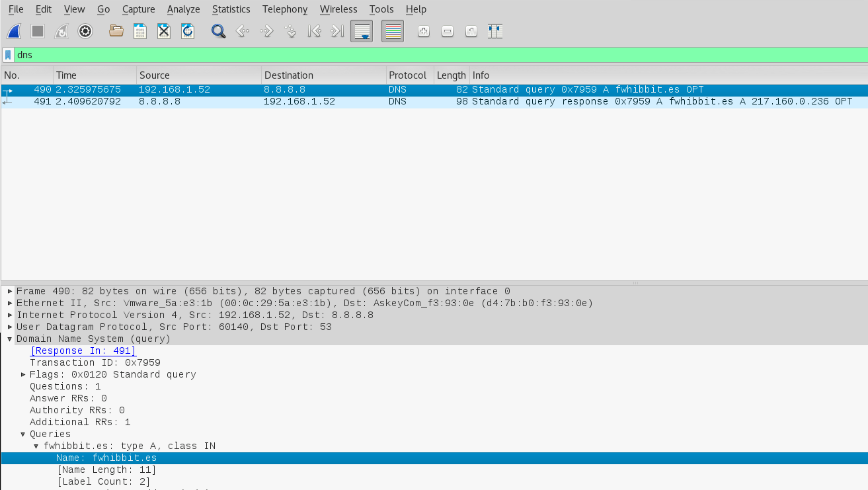Reload the current capture file
868x490 pixels.
(188, 31)
